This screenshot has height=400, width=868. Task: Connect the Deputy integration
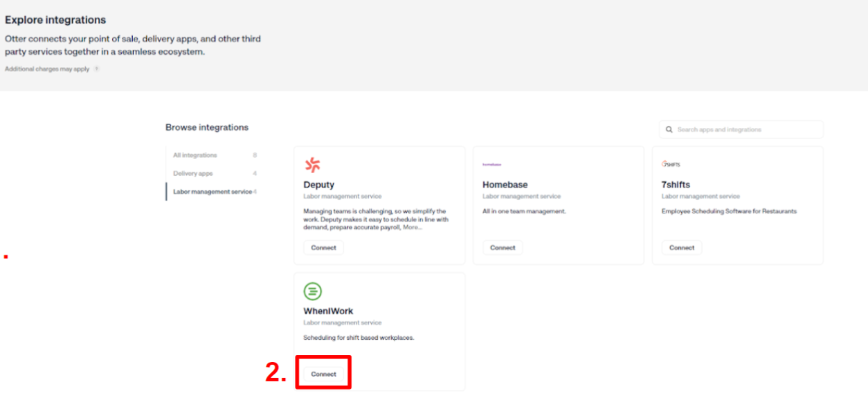323,248
